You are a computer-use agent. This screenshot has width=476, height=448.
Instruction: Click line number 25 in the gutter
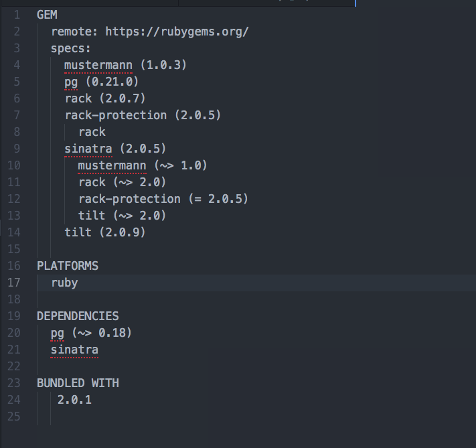(x=13, y=417)
